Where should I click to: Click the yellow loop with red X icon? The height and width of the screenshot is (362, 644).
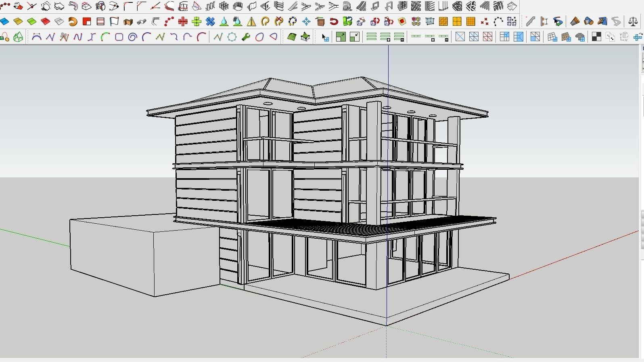(279, 21)
